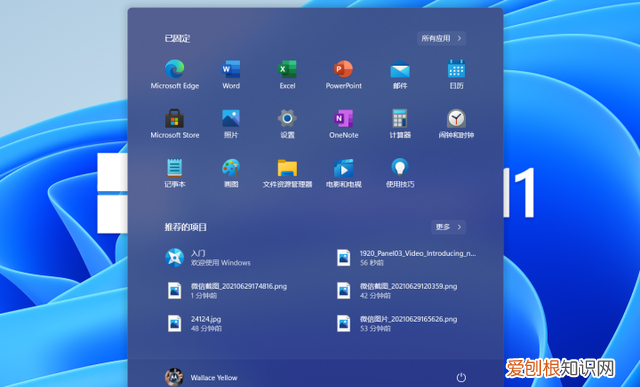Open Wallace Yellow user account menu
Image resolution: width=640 pixels, height=387 pixels.
(201, 377)
